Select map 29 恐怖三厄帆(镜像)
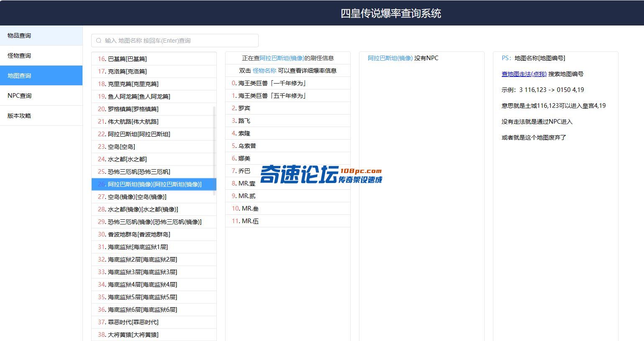Viewport: 644px width, 341px height. click(154, 222)
